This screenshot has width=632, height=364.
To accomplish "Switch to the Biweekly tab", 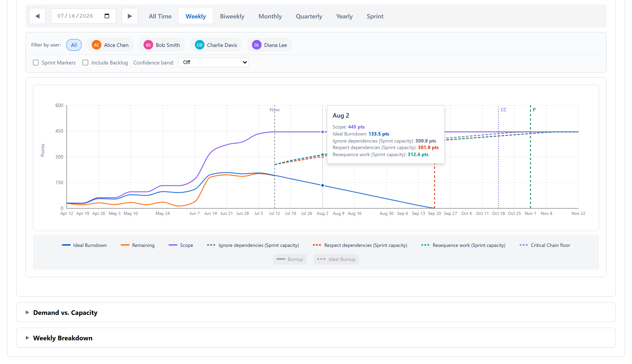I will 232,16.
